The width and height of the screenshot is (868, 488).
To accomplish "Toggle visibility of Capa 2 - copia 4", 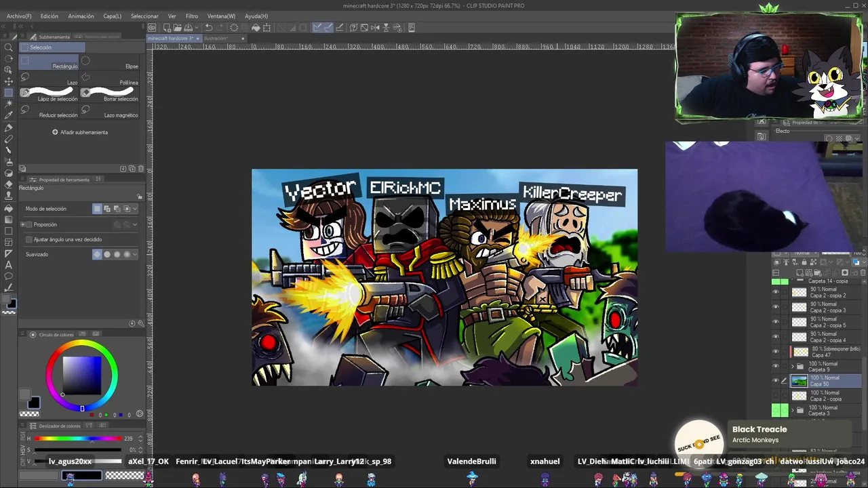I will point(776,337).
